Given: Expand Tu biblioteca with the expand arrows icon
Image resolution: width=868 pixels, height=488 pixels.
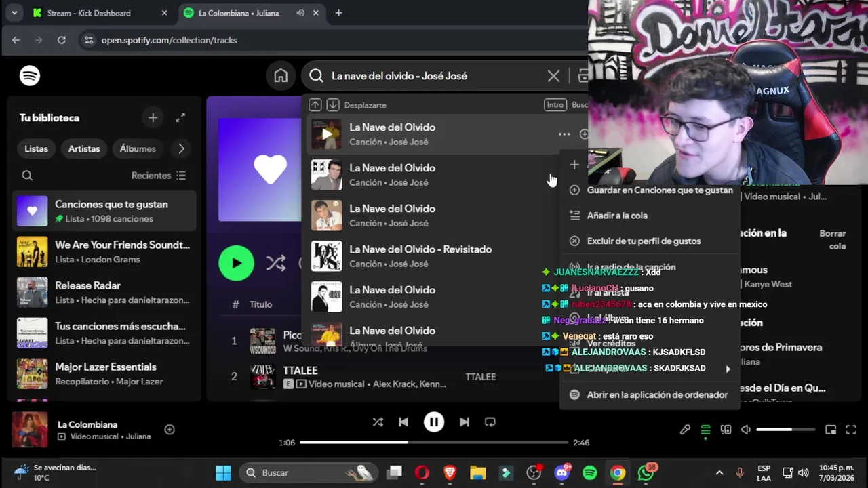Looking at the screenshot, I should coord(180,118).
